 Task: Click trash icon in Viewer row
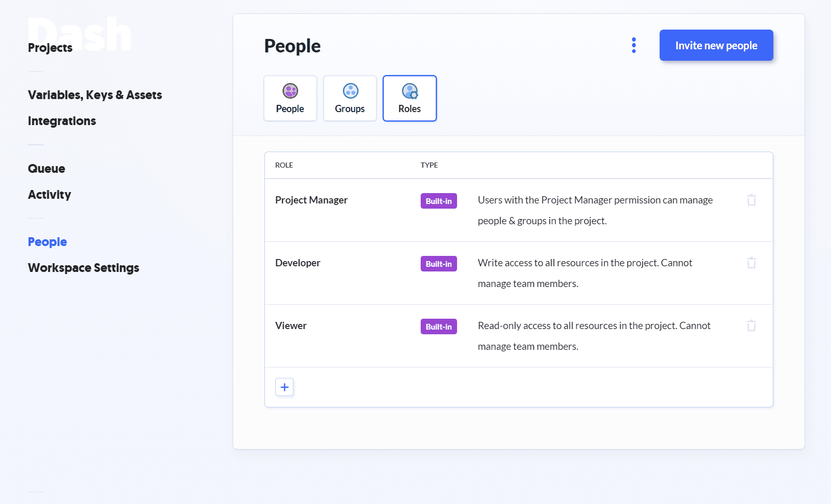coord(751,325)
